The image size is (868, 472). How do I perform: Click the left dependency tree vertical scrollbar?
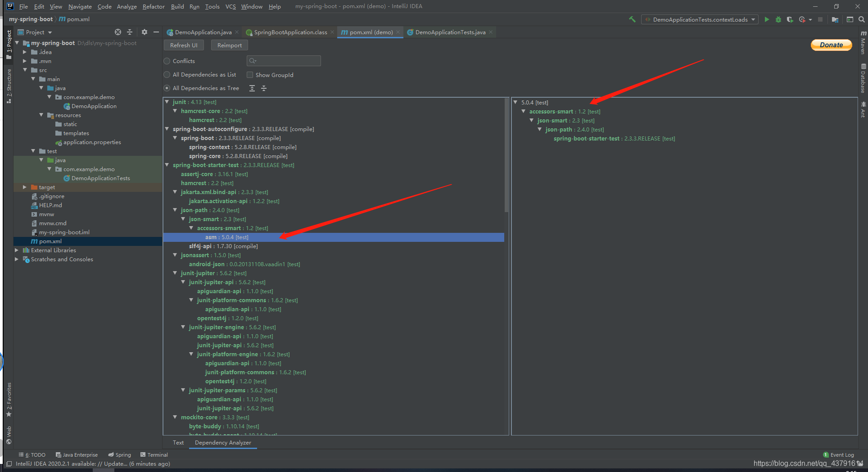(x=506, y=155)
